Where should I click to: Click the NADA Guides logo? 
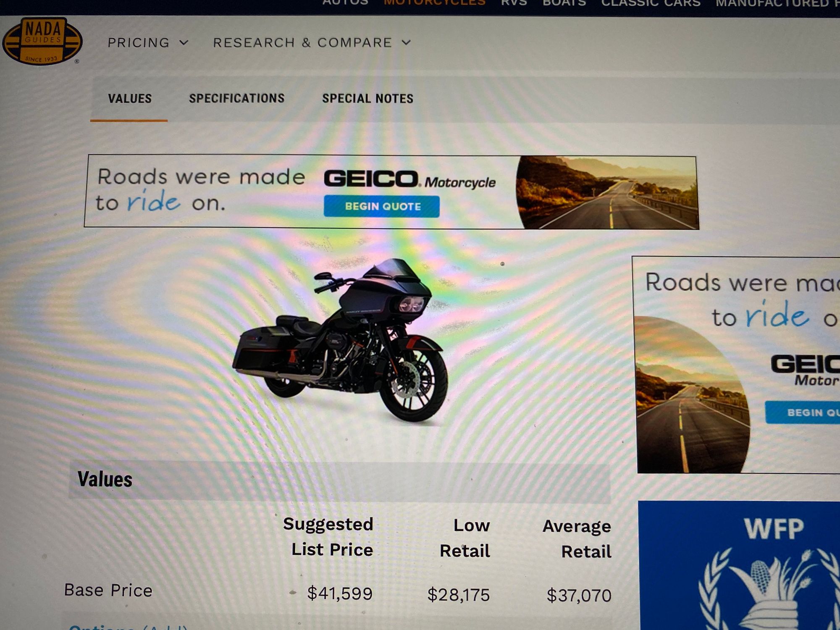click(x=42, y=41)
